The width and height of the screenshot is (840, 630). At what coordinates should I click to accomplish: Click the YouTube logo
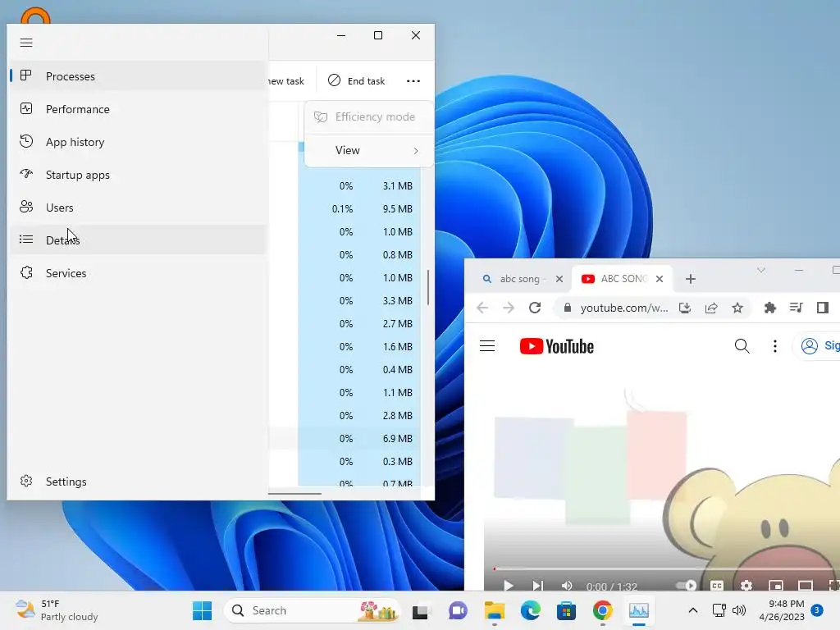(x=557, y=347)
